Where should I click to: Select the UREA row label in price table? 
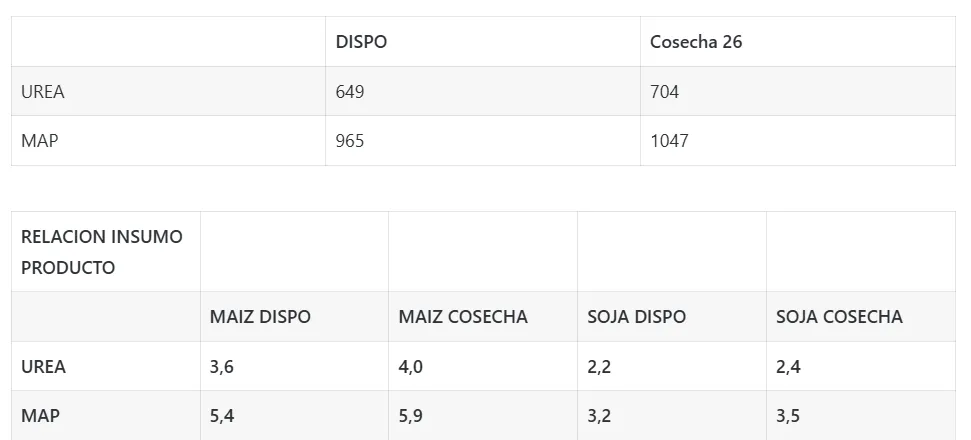point(43,92)
